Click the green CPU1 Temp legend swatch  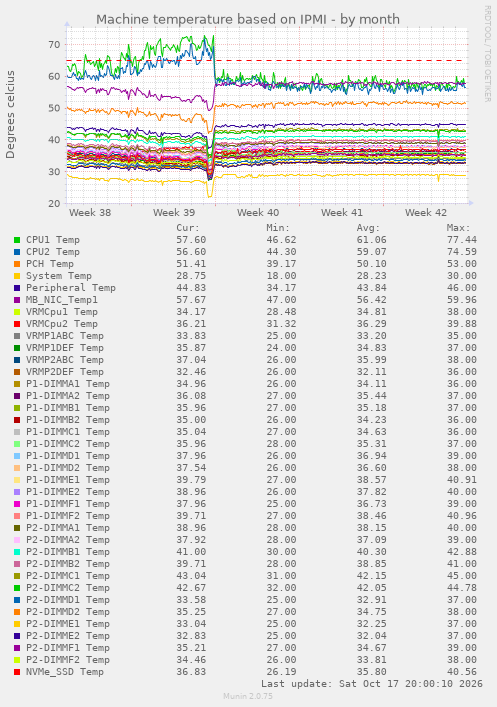[x=17, y=240]
